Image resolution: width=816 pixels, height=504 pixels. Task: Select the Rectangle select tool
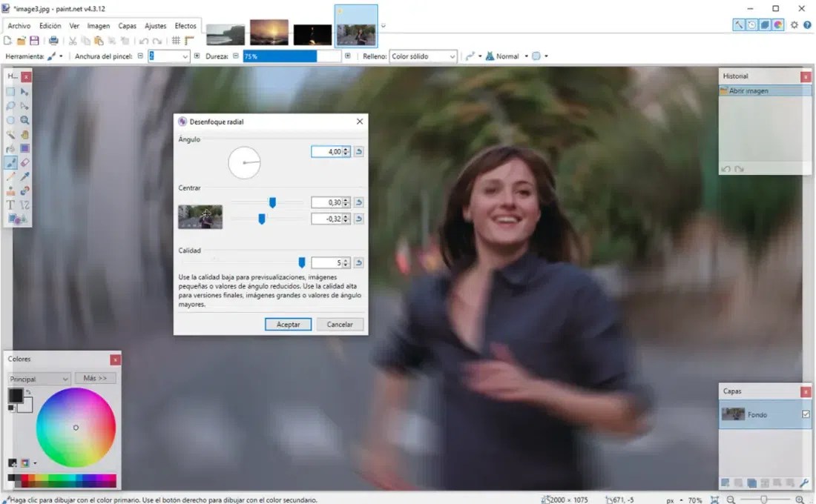coord(9,91)
